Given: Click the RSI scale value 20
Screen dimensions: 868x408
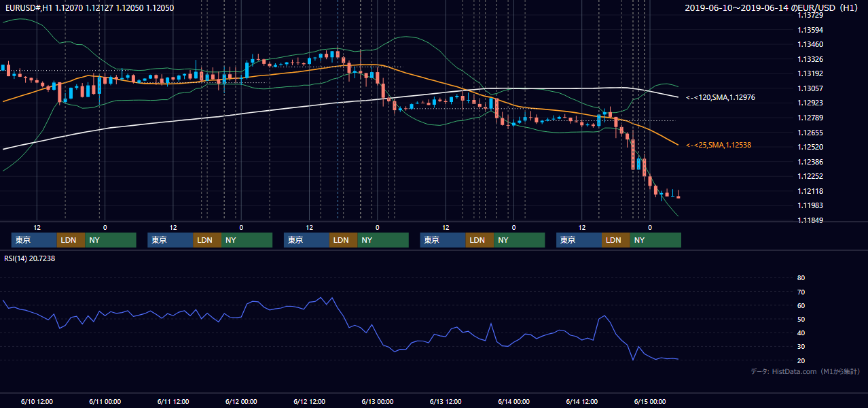Looking at the screenshot, I should click(x=801, y=360).
